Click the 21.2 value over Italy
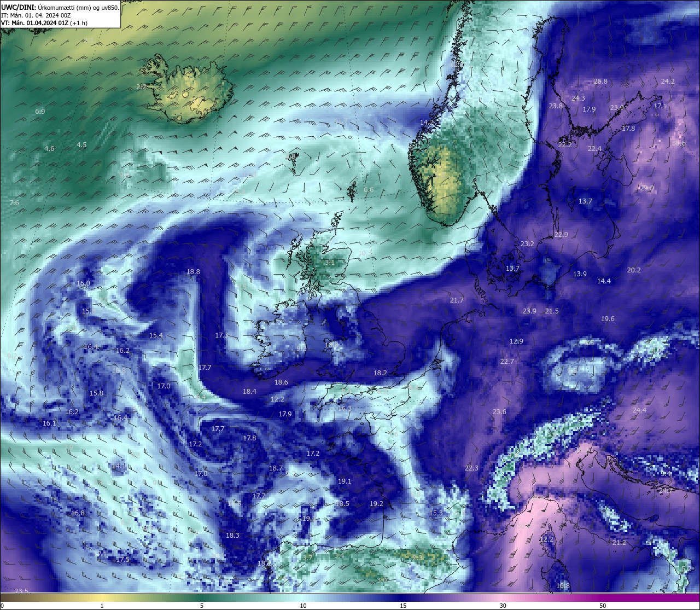Viewport: 700px width, 610px height. 619,543
